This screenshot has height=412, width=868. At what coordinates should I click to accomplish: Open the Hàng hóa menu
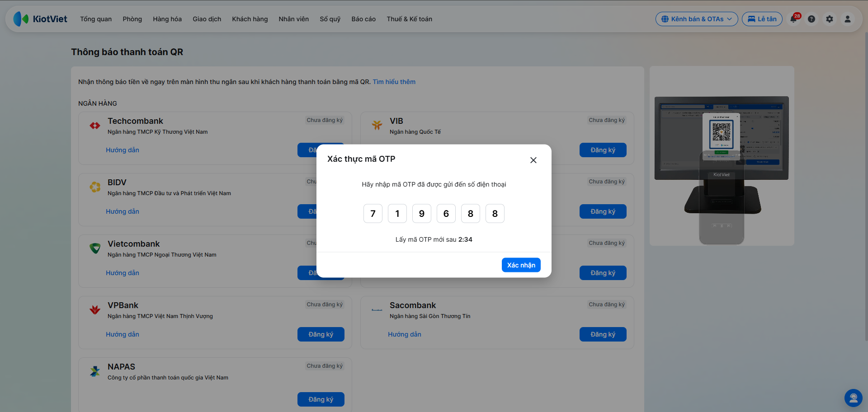tap(167, 19)
